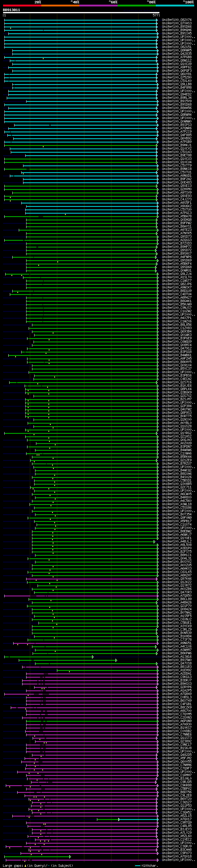This screenshot has height=868, width=197.
Task: Select hit UniRef100_B9HQM6
Action: [x=177, y=30]
